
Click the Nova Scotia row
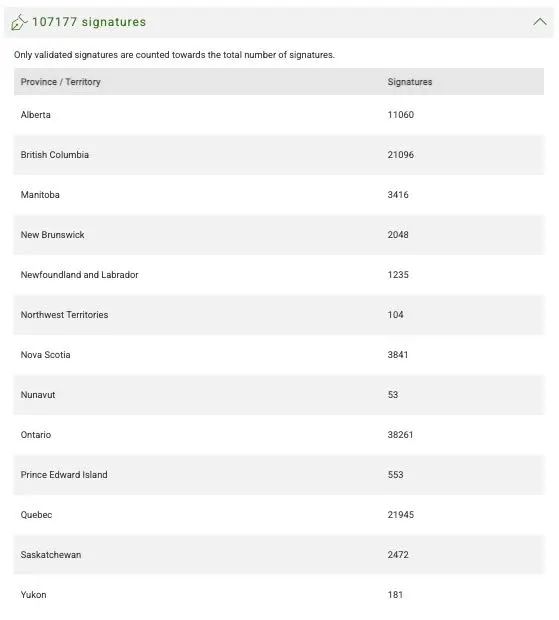(x=279, y=355)
